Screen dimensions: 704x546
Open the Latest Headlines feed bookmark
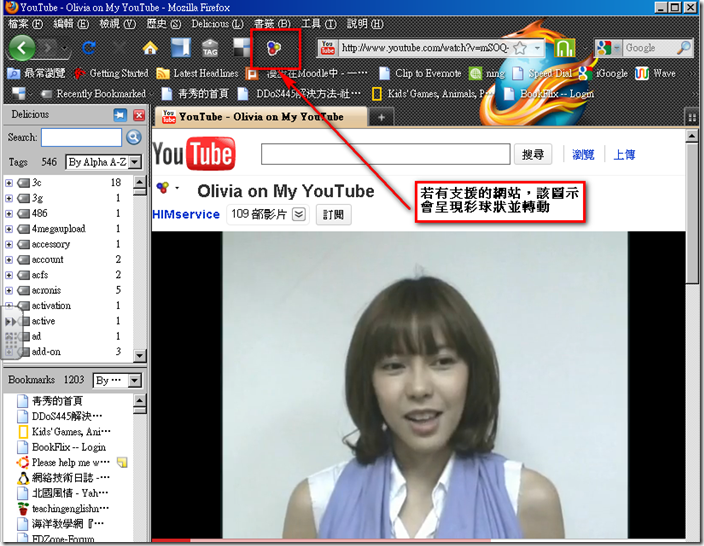click(197, 73)
